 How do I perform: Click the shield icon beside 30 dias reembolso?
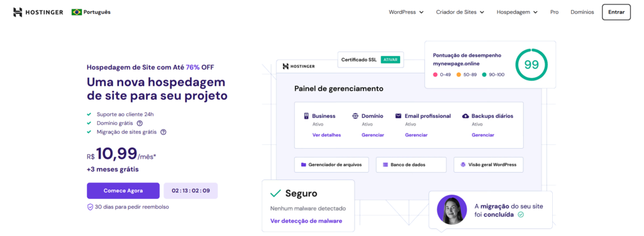coord(90,207)
